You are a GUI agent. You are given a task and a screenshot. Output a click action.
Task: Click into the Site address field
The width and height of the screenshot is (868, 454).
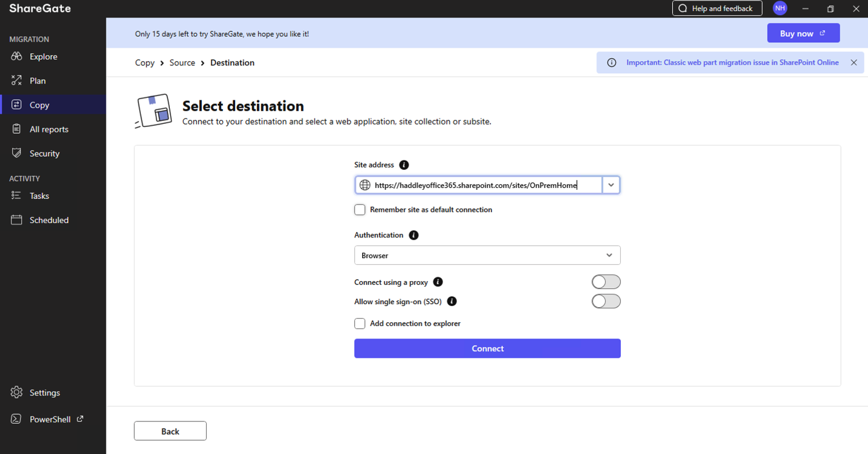[x=478, y=185]
